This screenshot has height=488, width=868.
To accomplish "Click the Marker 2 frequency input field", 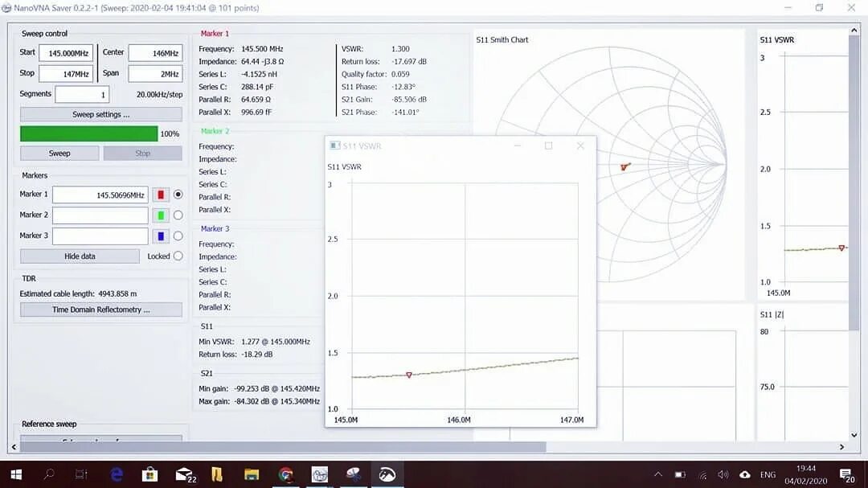I will pos(100,215).
